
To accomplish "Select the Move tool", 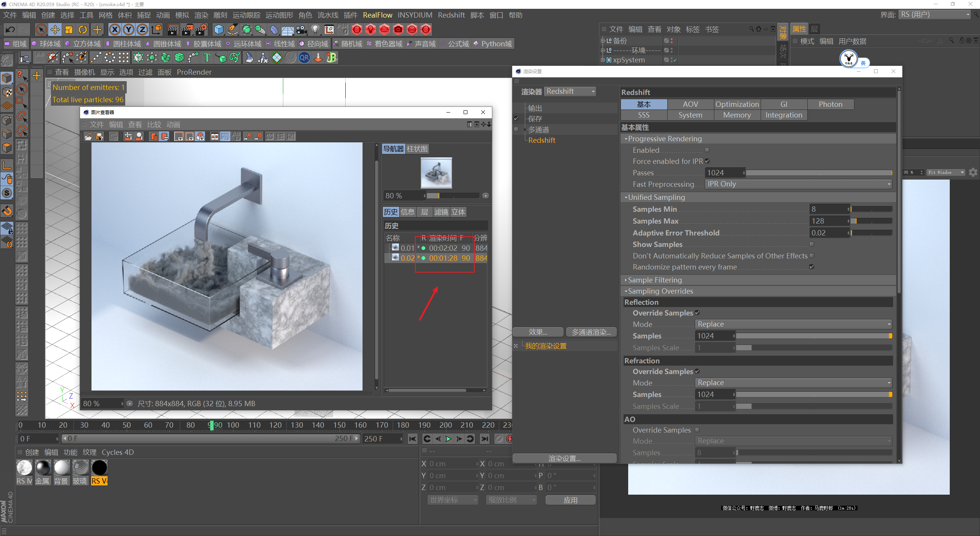I will [55, 29].
